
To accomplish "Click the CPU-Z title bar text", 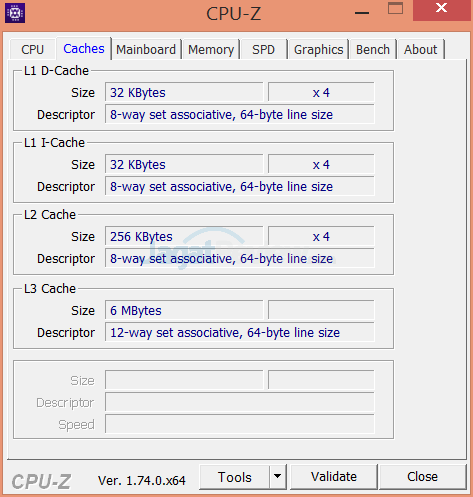I will click(x=233, y=14).
